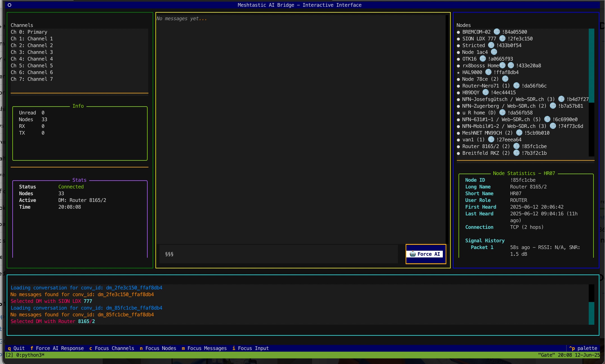Click the star icon next to HAL9000
The height and width of the screenshot is (364, 605).
(458, 72)
